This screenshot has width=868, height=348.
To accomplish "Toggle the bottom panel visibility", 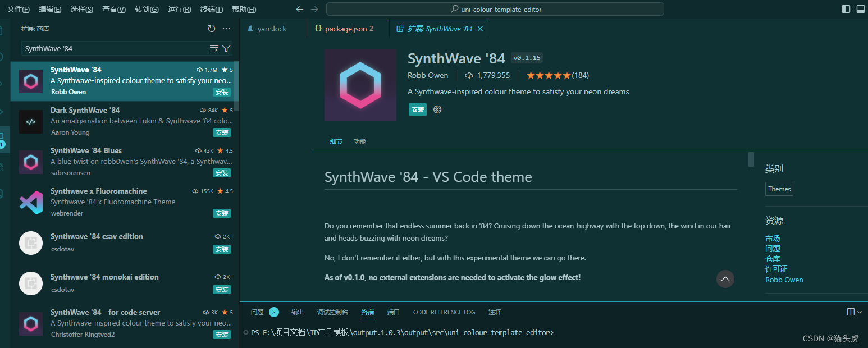I will tap(862, 8).
